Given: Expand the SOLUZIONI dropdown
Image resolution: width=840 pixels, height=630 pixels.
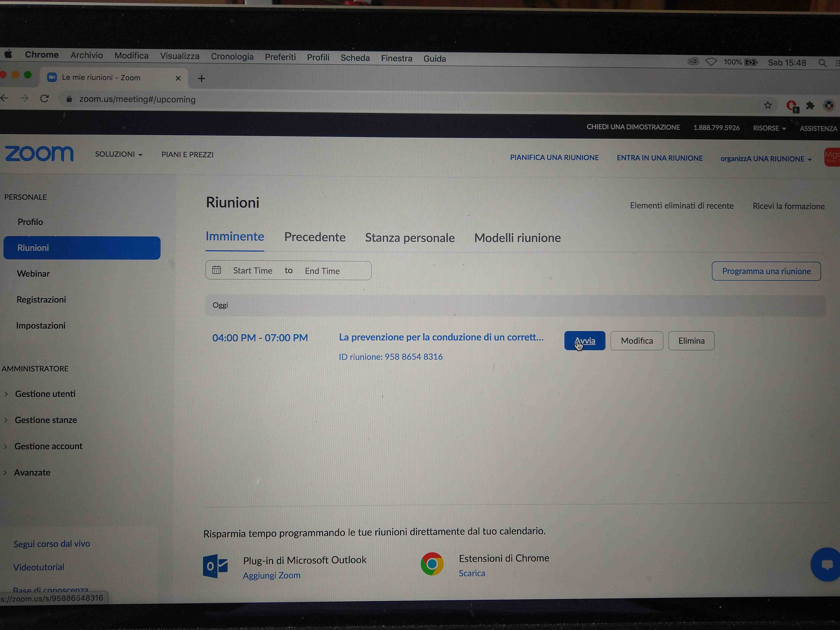Looking at the screenshot, I should coord(119,154).
